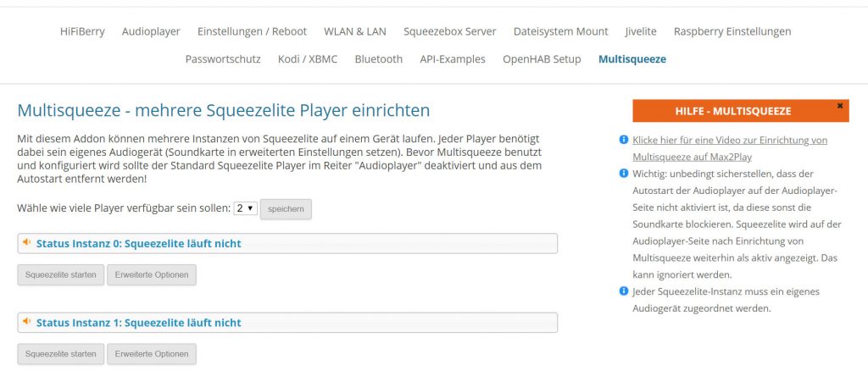
Task: Switch to Jivelite tab
Action: pyautogui.click(x=641, y=31)
